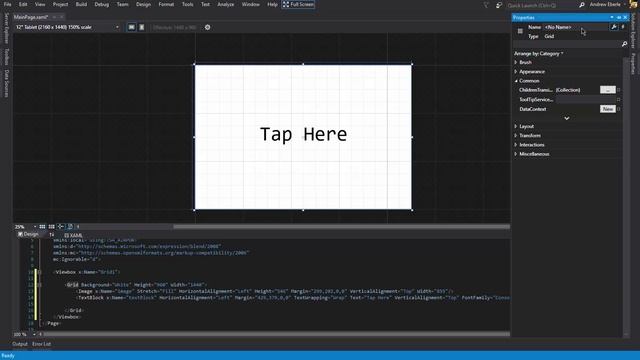Set the designer to landscape orientation
640x360 pixels.
pos(131,27)
